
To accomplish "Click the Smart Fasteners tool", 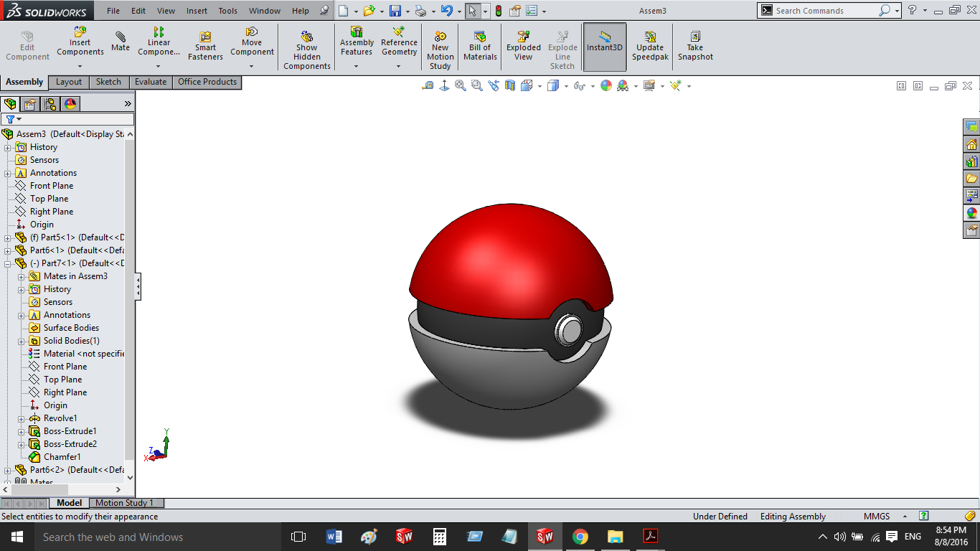I will point(205,47).
